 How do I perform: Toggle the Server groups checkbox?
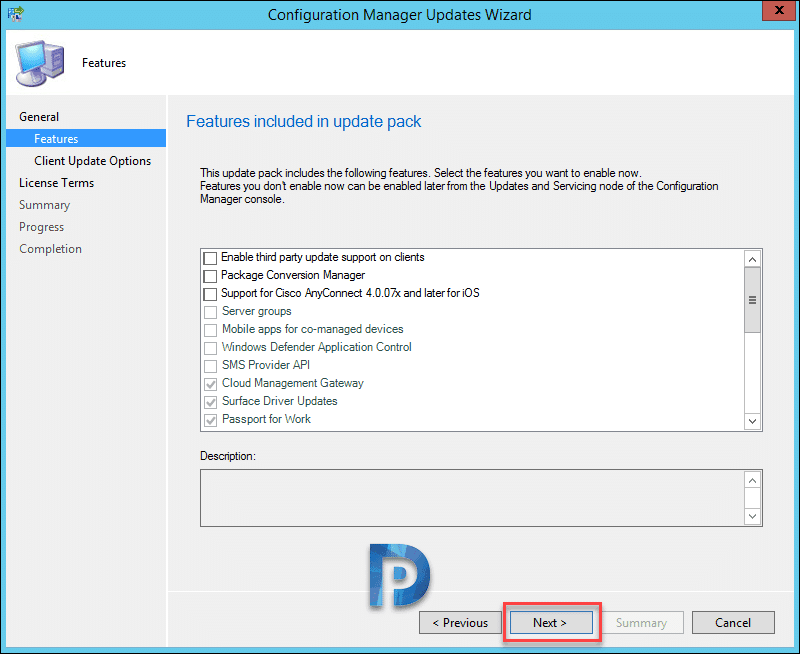210,312
